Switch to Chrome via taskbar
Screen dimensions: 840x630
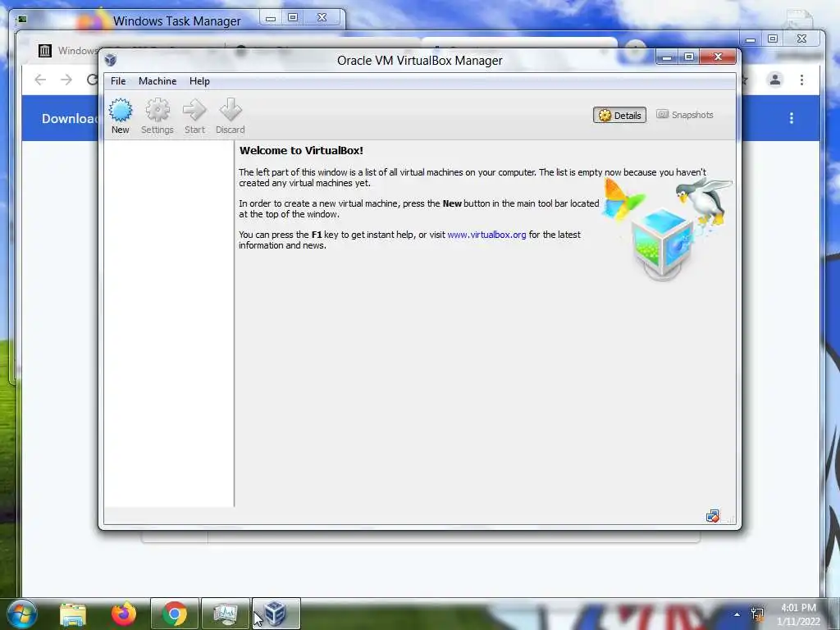pyautogui.click(x=175, y=614)
